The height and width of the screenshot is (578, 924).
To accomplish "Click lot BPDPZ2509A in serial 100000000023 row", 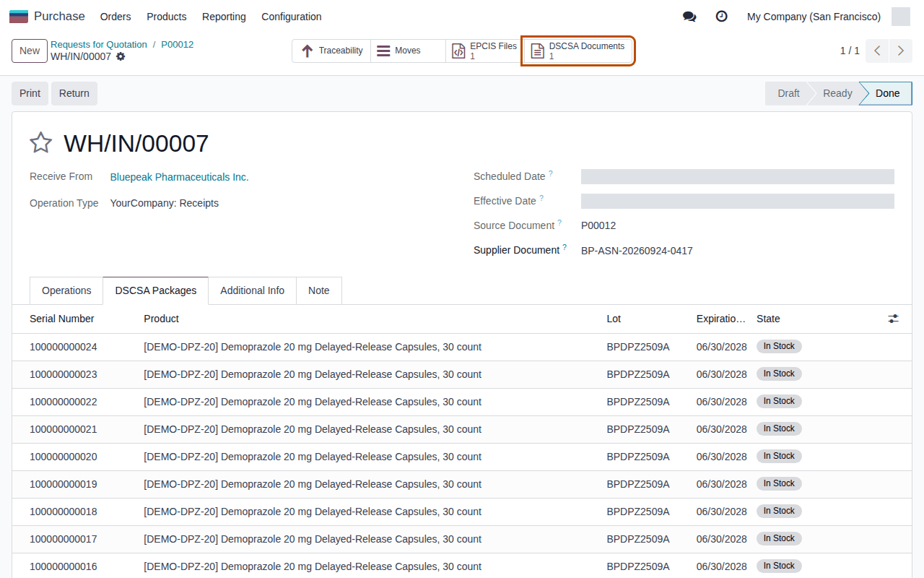I will [638, 374].
